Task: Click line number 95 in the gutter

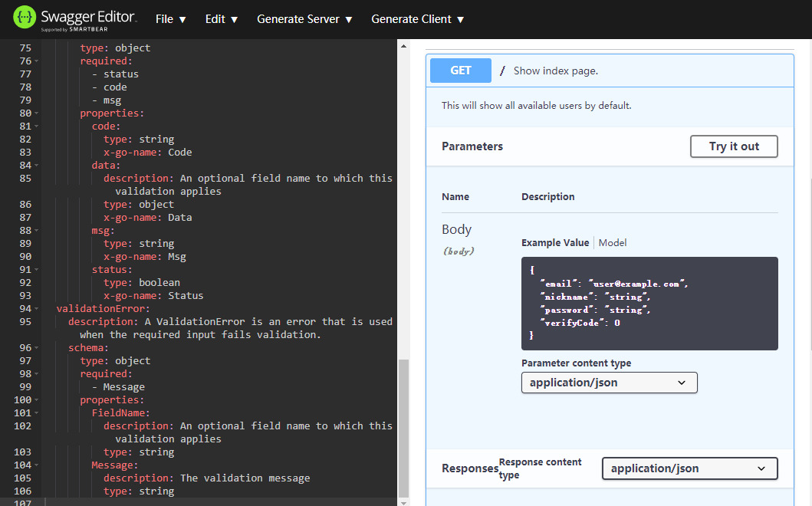Action: coord(25,322)
